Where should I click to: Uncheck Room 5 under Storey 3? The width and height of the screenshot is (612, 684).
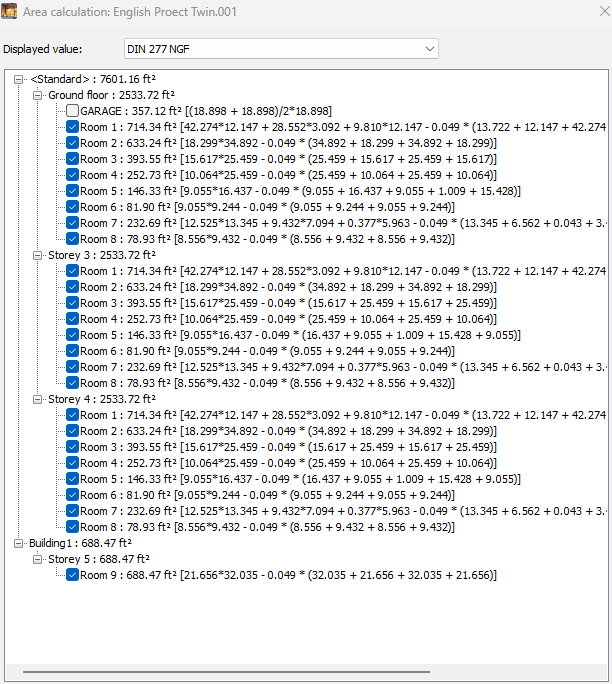click(72, 335)
